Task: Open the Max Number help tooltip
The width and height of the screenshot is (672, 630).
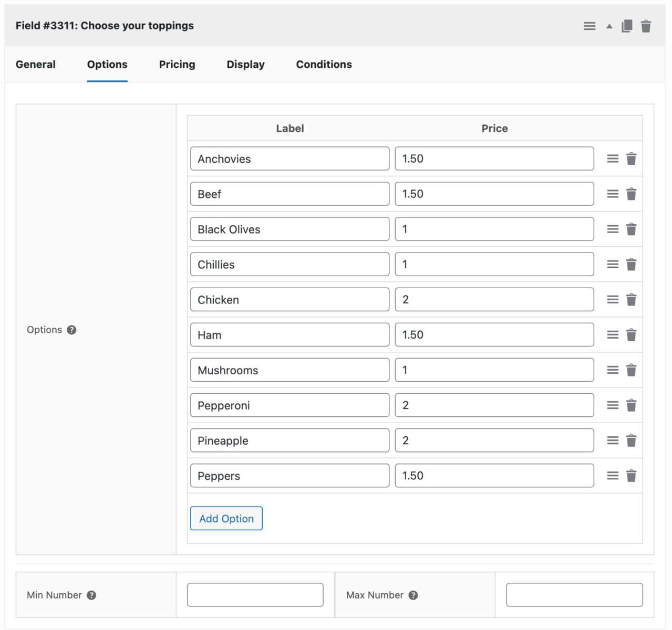Action: point(413,595)
